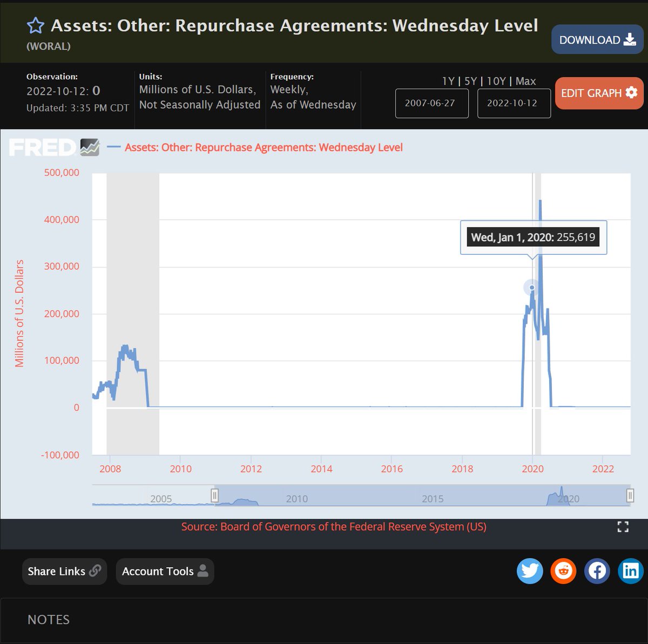Click the Updated: 3:35 PM CDT text
Image resolution: width=648 pixels, height=644 pixels.
78,108
